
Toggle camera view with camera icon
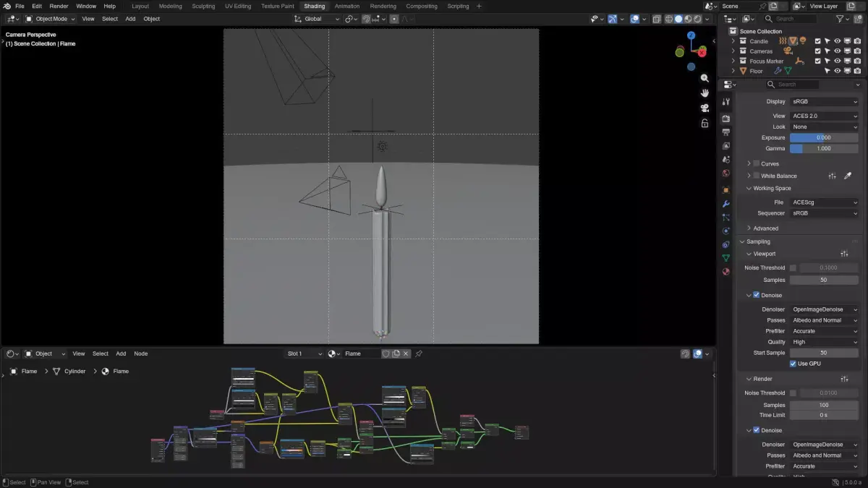coord(705,108)
